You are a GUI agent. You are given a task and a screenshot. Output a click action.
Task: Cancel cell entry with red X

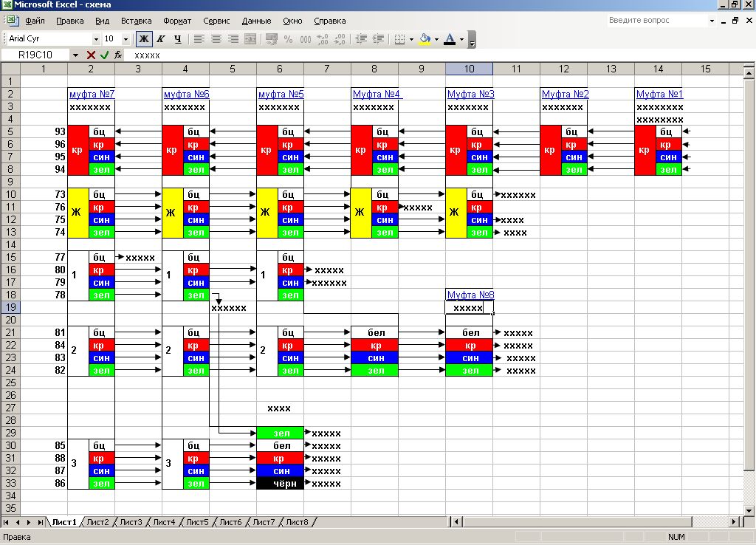[x=91, y=55]
